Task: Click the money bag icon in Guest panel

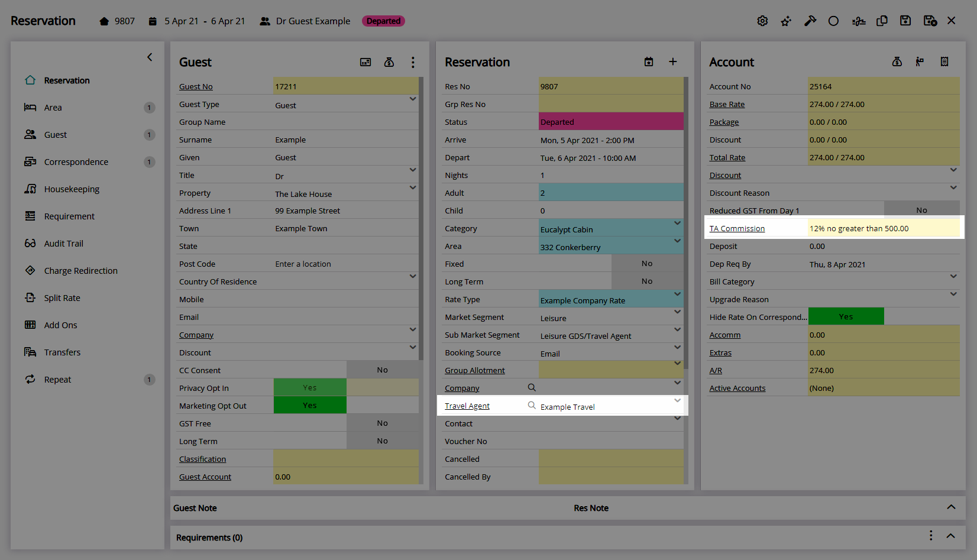Action: pos(389,62)
